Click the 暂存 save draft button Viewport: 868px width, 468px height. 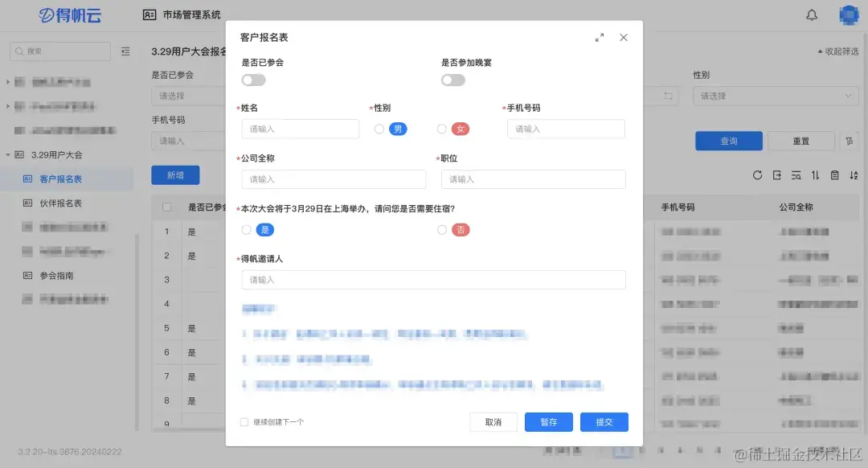548,421
